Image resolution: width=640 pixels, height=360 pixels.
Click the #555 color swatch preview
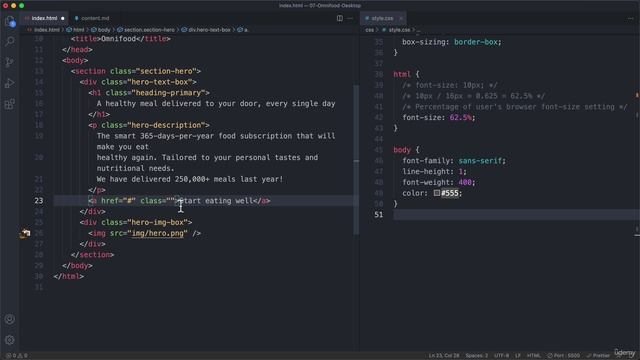pos(437,193)
